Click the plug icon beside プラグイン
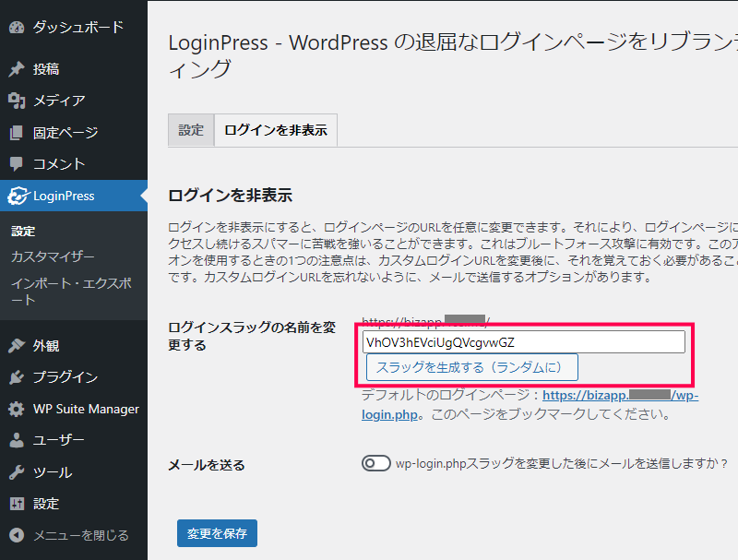Viewport: 738px width, 560px height. [x=17, y=377]
